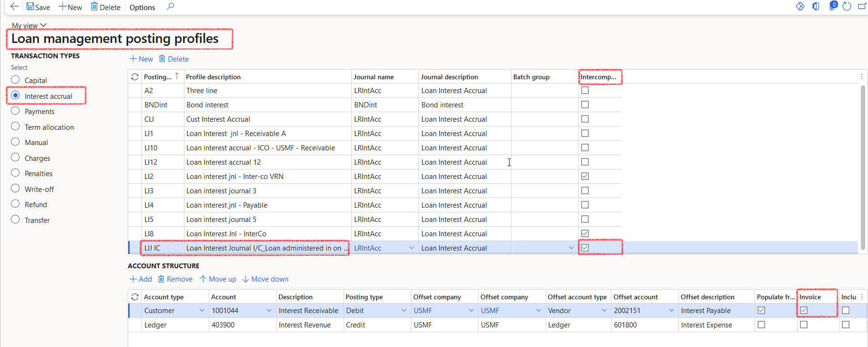
Task: Toggle Invoice checkbox on Ledger row
Action: (x=804, y=325)
